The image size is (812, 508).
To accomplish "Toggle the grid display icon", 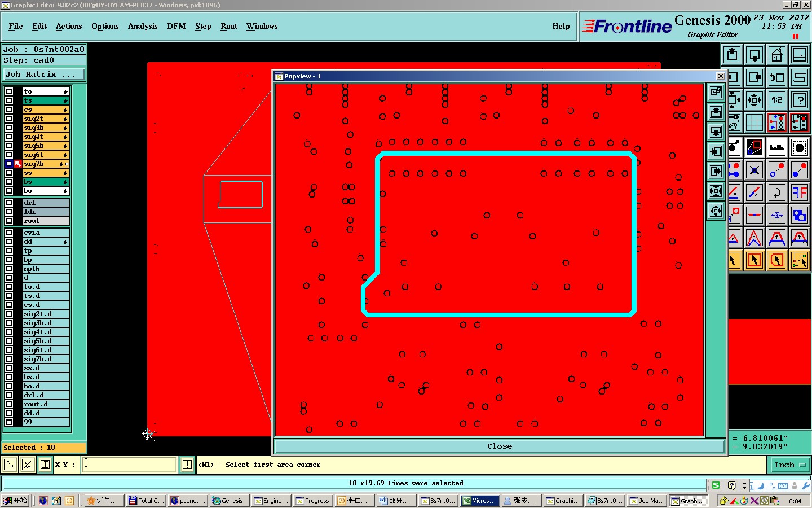I will point(754,122).
